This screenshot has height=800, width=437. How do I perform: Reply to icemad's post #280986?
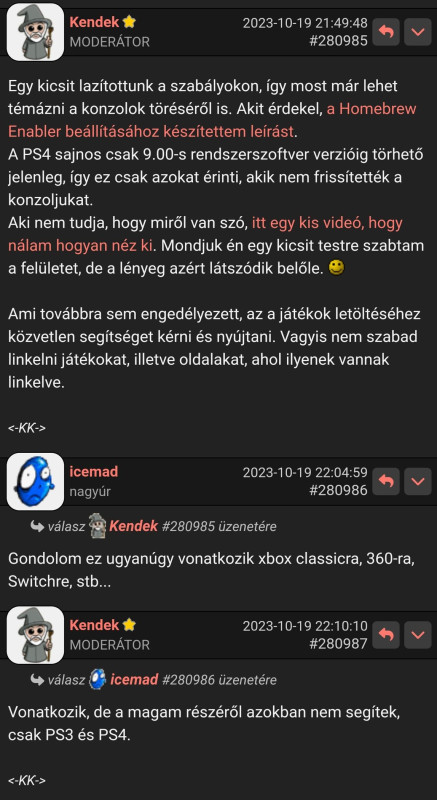386,481
